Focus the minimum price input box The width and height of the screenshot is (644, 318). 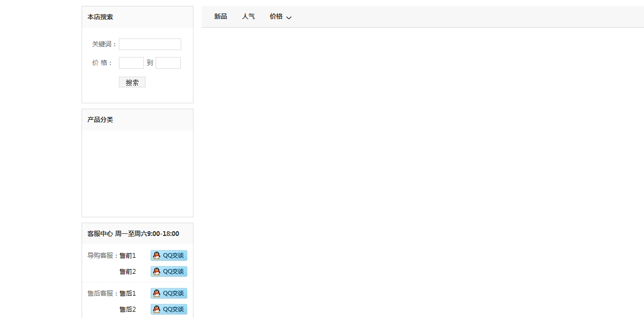131,63
